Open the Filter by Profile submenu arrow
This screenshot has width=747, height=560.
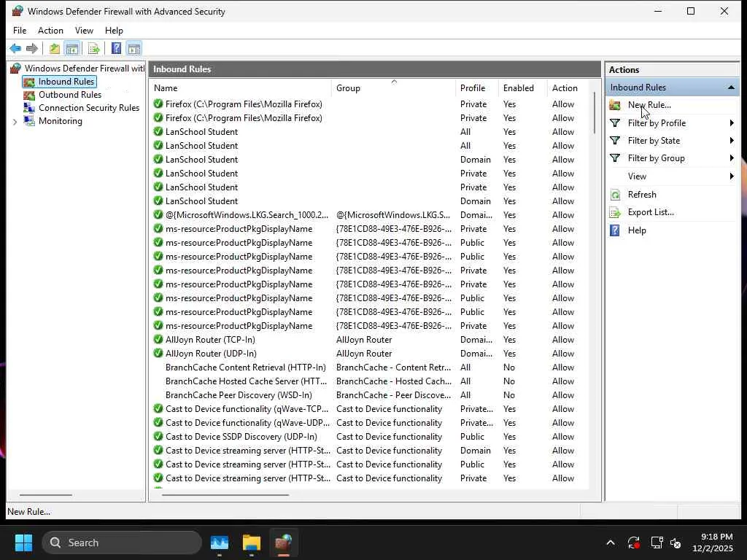(x=732, y=123)
